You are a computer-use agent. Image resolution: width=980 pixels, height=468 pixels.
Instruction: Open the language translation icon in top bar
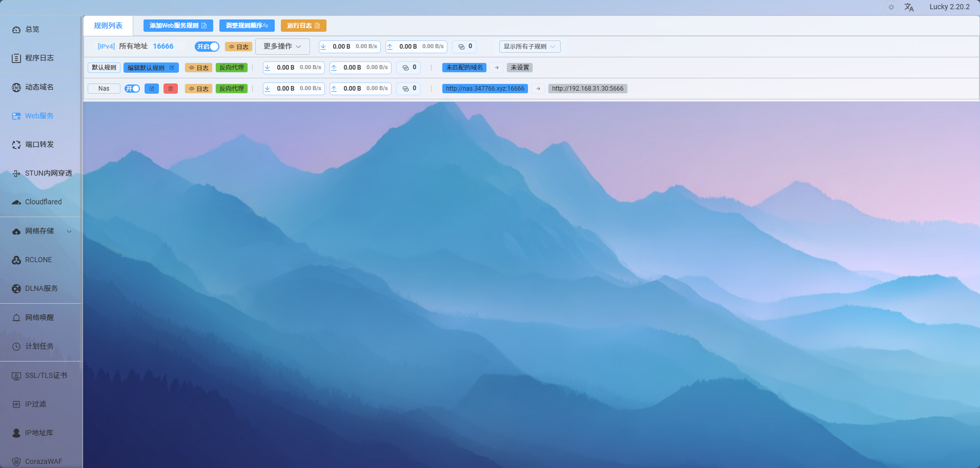[909, 7]
